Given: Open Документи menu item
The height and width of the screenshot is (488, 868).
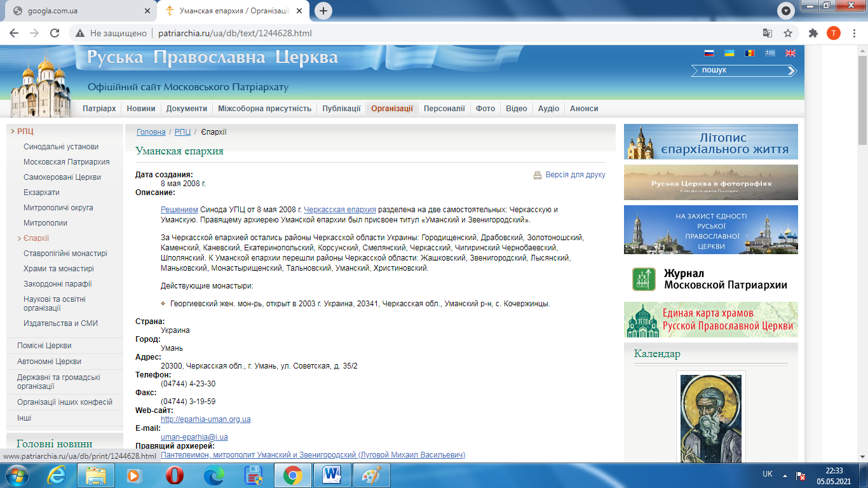Looking at the screenshot, I should click(x=187, y=109).
